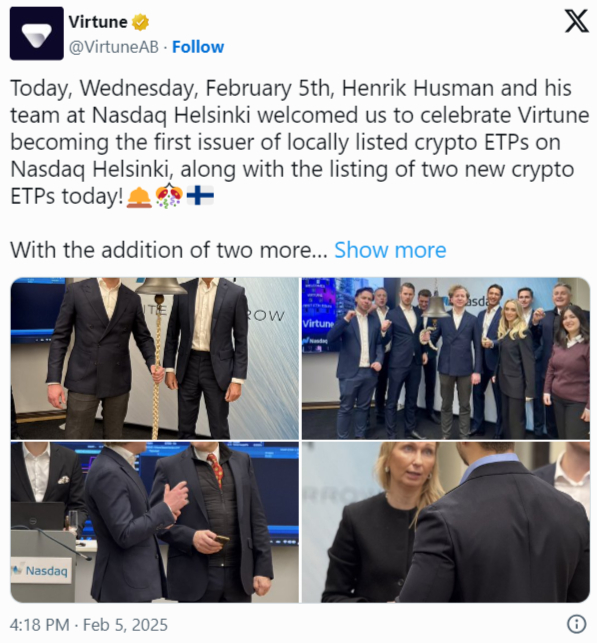
Task: Click the confetti ball emoji
Action: pyautogui.click(x=169, y=196)
